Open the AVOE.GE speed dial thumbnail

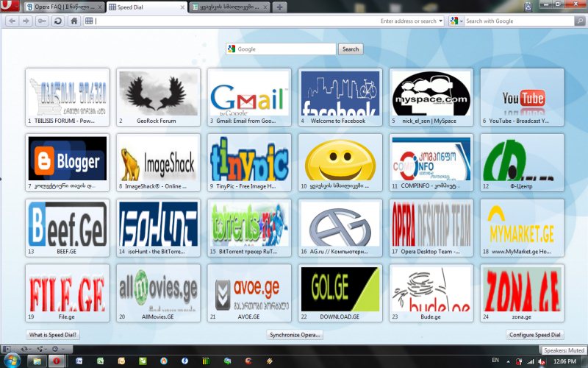tap(249, 293)
